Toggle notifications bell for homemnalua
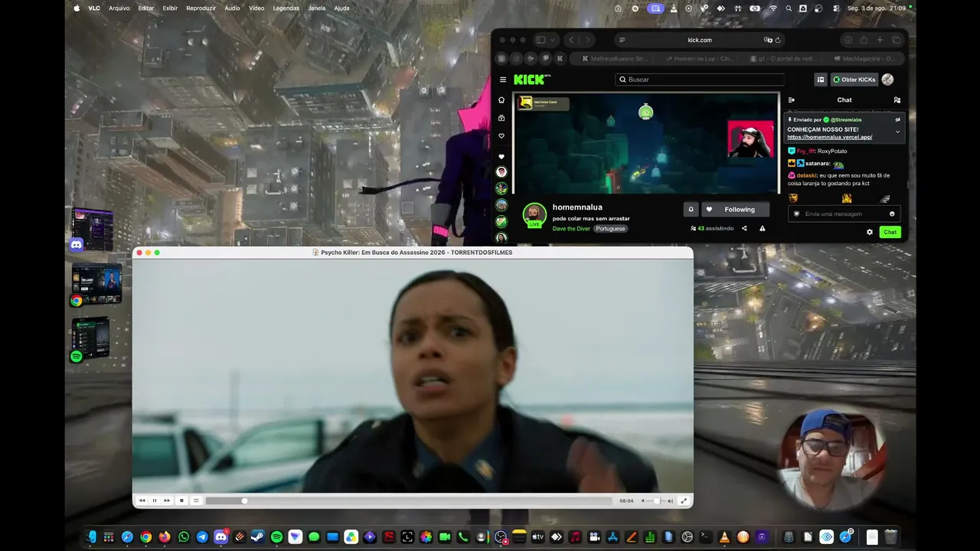Image resolution: width=980 pixels, height=551 pixels. [691, 210]
